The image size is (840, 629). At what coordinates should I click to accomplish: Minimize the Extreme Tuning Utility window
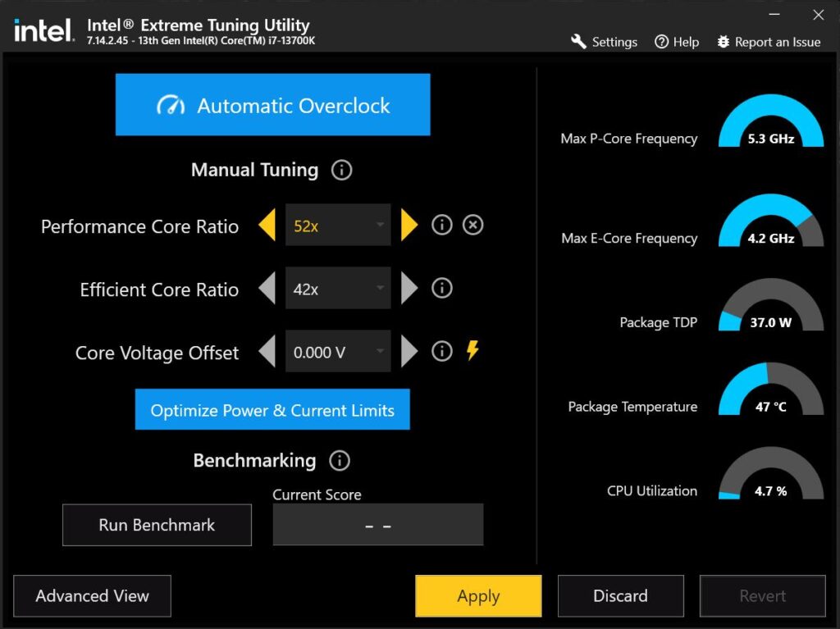pyautogui.click(x=774, y=15)
